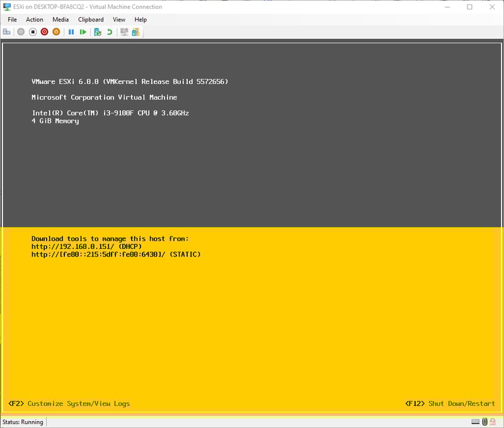
Task: Click the Ctrl+Alt+Delete toolbar icon
Action: [7, 32]
